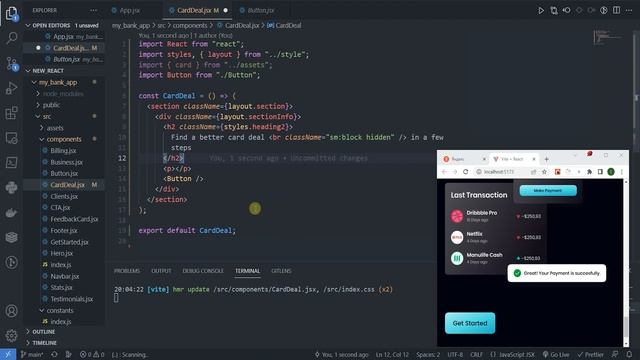Open the Accounts icon in activity bar

(x=11, y=311)
